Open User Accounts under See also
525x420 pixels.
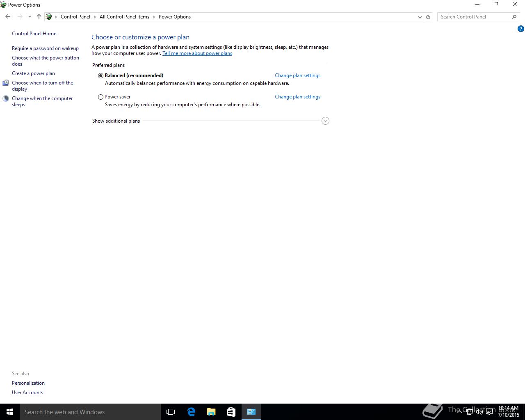pyautogui.click(x=27, y=393)
